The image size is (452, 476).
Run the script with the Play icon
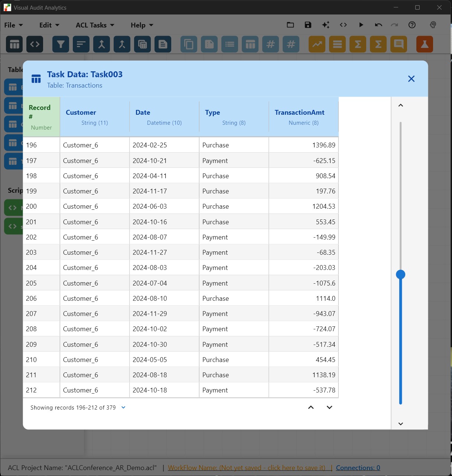click(x=361, y=25)
